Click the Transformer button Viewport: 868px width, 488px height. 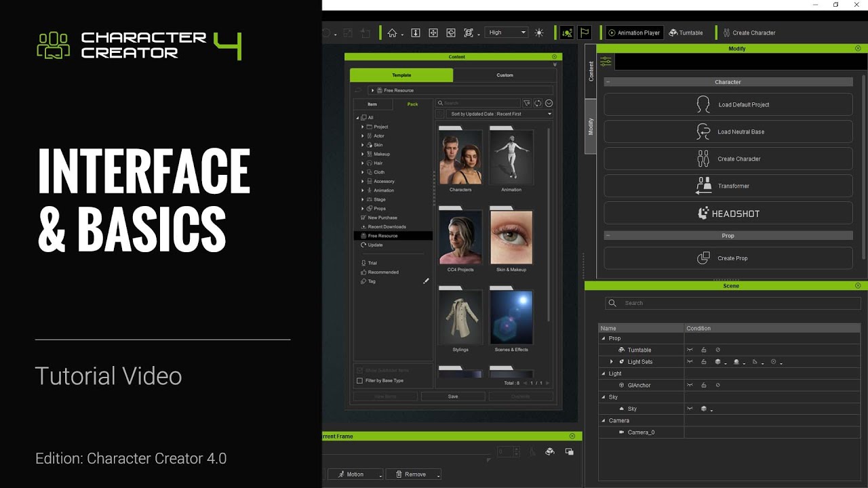point(728,186)
